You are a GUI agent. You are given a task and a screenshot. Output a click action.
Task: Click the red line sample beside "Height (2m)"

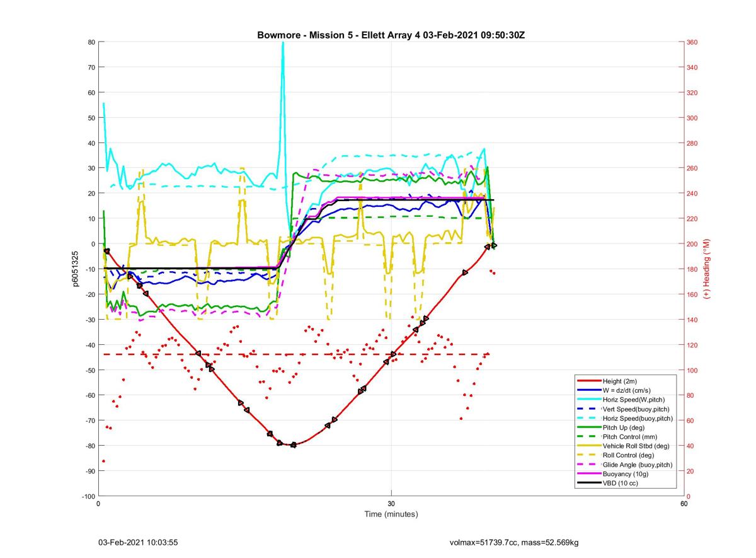tap(588, 381)
